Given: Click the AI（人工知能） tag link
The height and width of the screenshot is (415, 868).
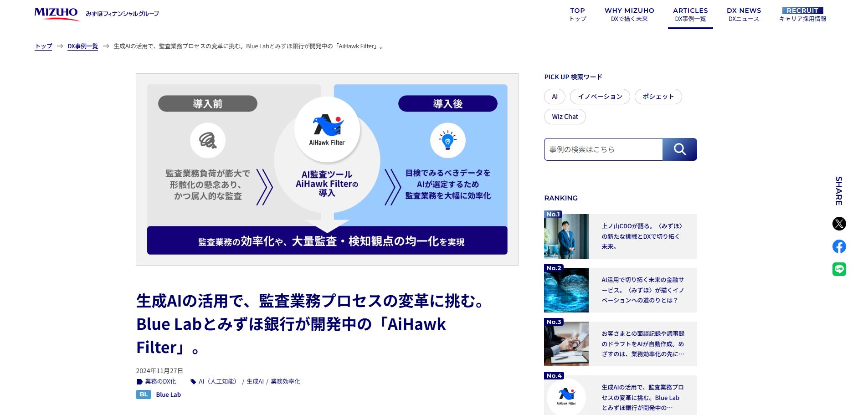Looking at the screenshot, I should tap(219, 382).
